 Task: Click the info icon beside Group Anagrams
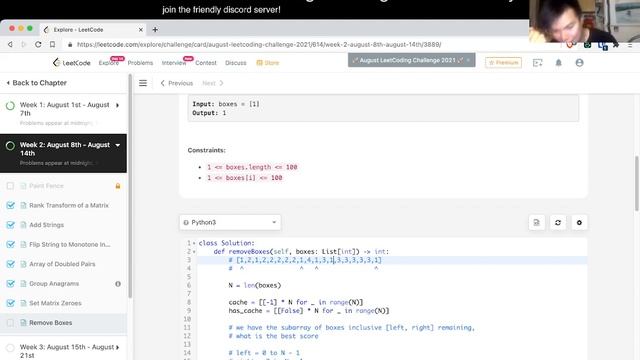point(118,284)
